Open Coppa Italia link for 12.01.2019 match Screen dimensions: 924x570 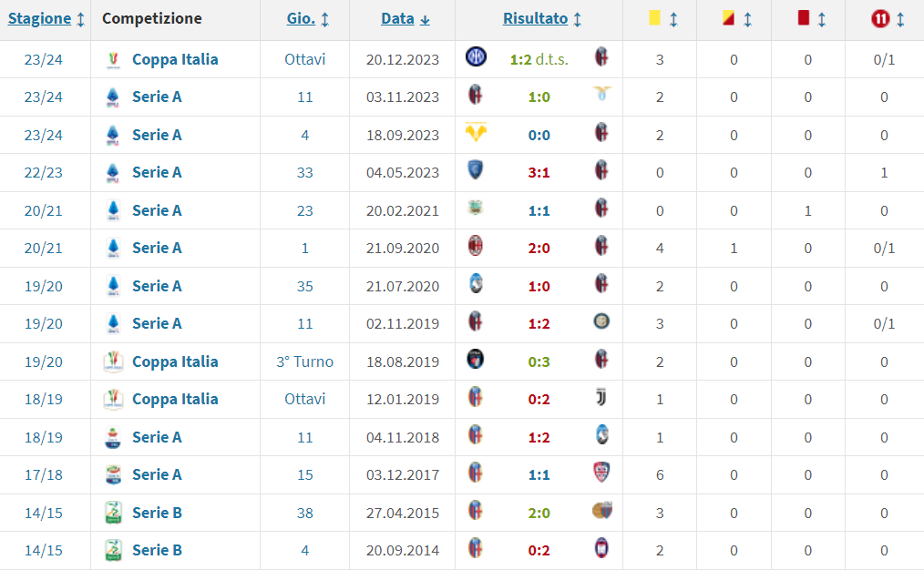point(175,399)
